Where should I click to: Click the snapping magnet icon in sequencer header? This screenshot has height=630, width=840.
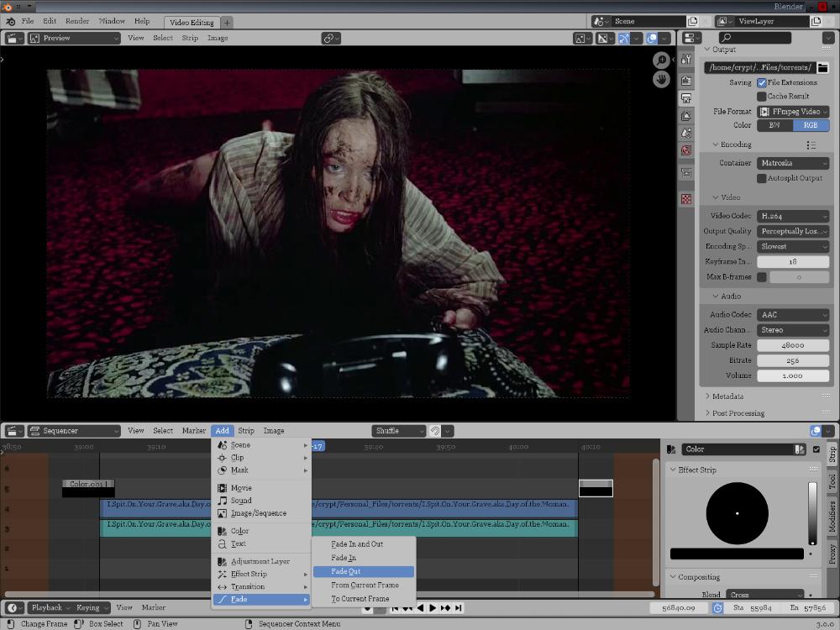(435, 431)
